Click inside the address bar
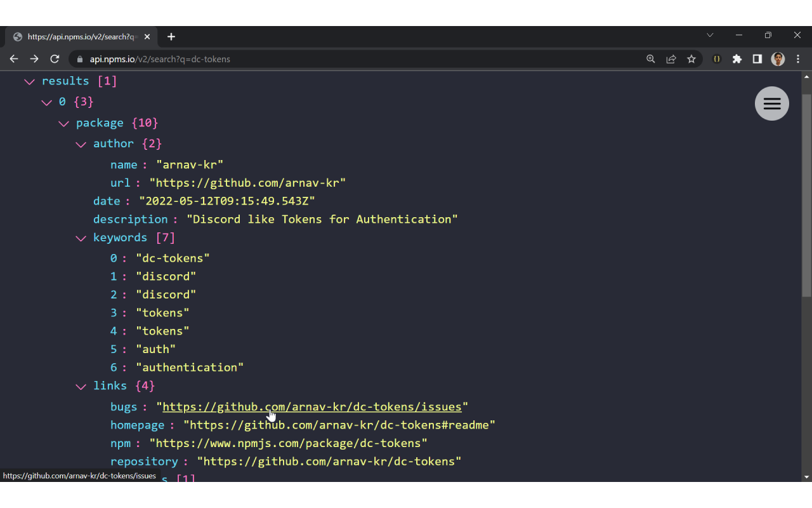The width and height of the screenshot is (812, 508). click(254, 58)
